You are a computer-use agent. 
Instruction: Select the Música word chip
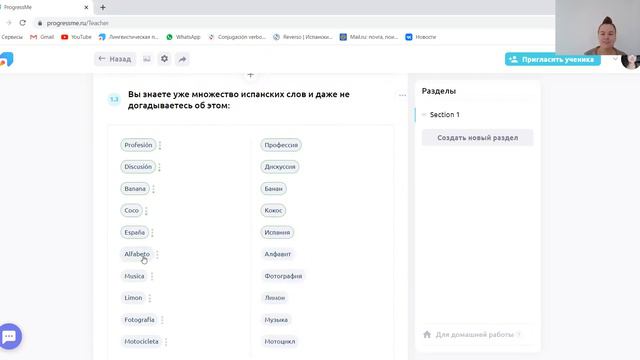coord(134,276)
